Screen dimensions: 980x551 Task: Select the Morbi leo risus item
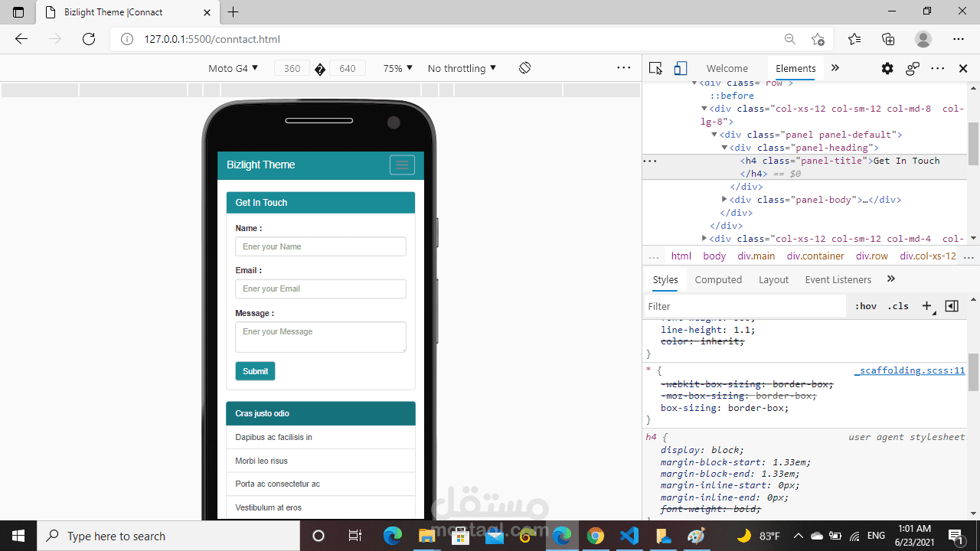(321, 461)
